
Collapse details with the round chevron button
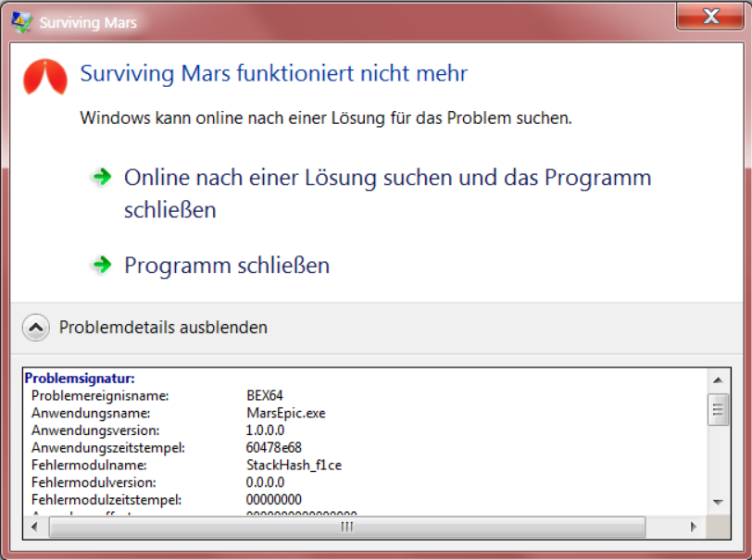click(36, 328)
